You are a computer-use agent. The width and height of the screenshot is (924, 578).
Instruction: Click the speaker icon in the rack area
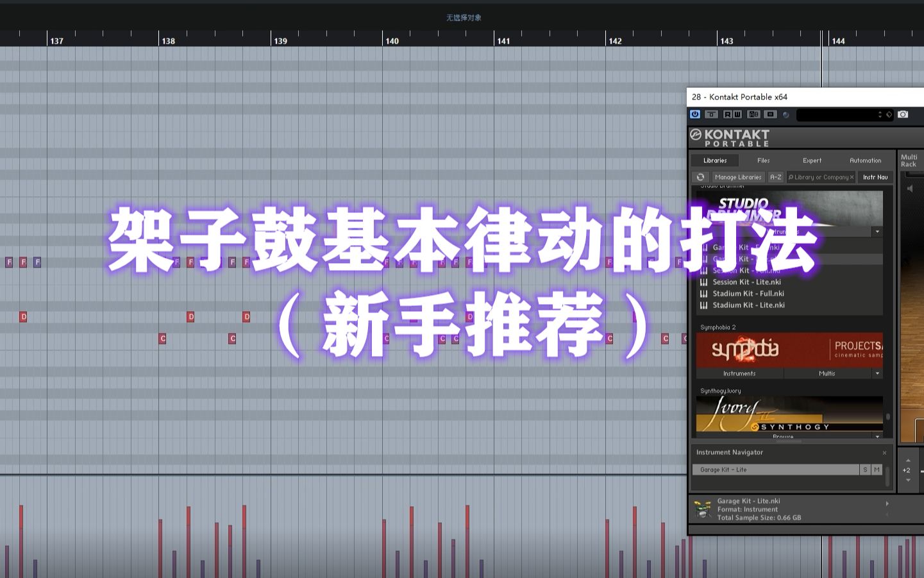(910, 189)
